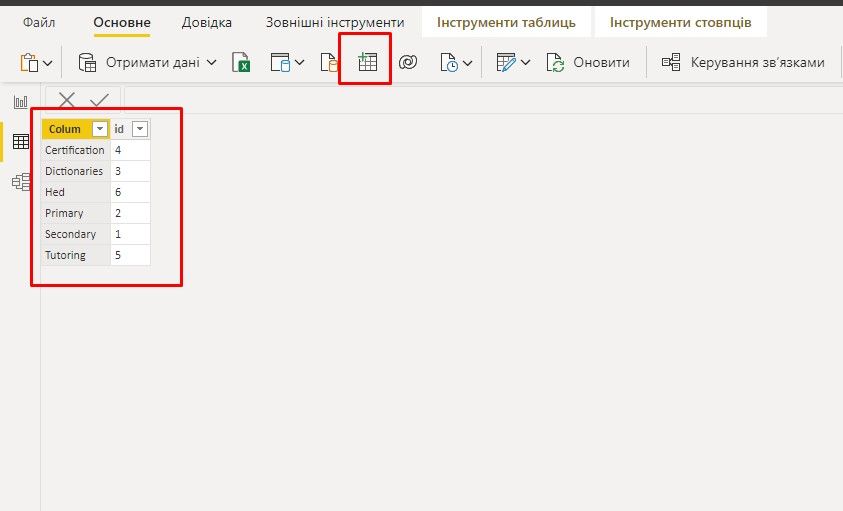The width and height of the screenshot is (843, 511).
Task: Open the Отримати дані dropdown arrow
Action: (x=212, y=62)
